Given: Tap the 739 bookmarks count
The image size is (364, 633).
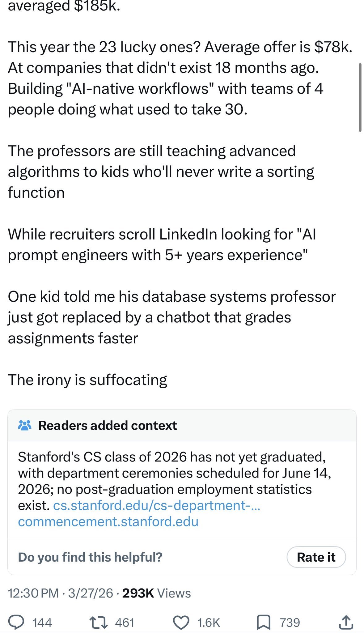Looking at the screenshot, I should point(290,622).
